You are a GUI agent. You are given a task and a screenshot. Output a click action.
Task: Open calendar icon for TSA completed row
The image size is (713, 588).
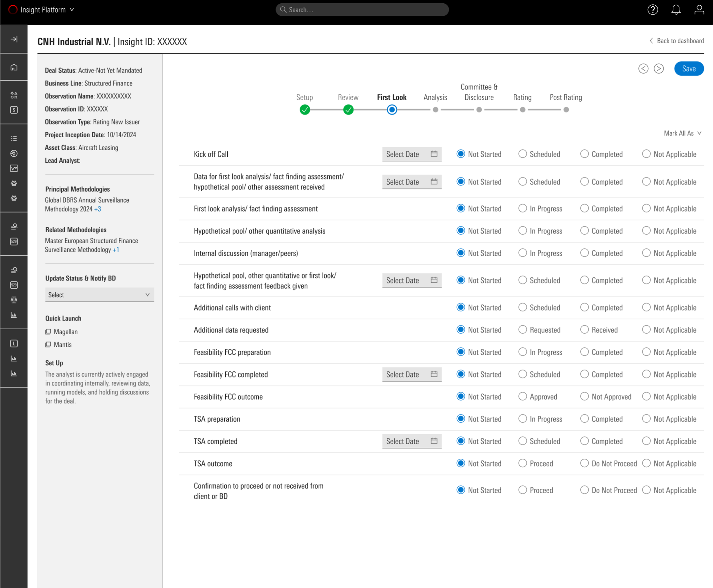434,441
